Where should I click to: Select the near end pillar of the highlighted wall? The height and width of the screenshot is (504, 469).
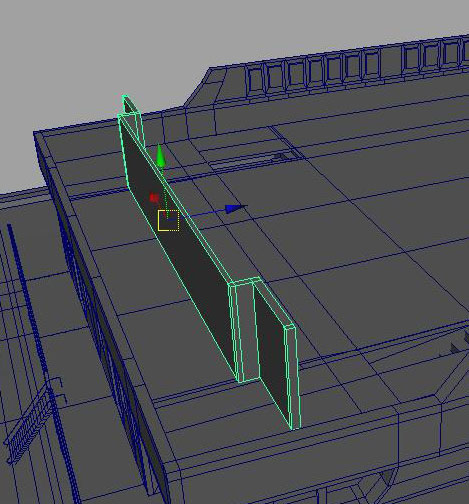pos(293,377)
